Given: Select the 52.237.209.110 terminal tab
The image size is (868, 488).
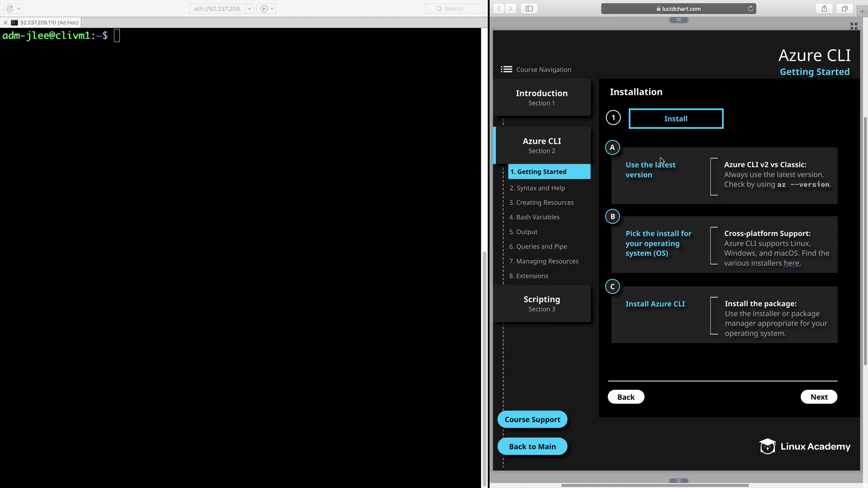Looking at the screenshot, I should (49, 23).
